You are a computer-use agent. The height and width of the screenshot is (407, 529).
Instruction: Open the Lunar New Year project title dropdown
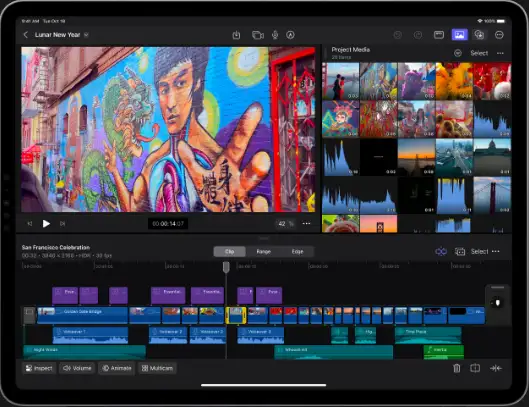click(86, 35)
